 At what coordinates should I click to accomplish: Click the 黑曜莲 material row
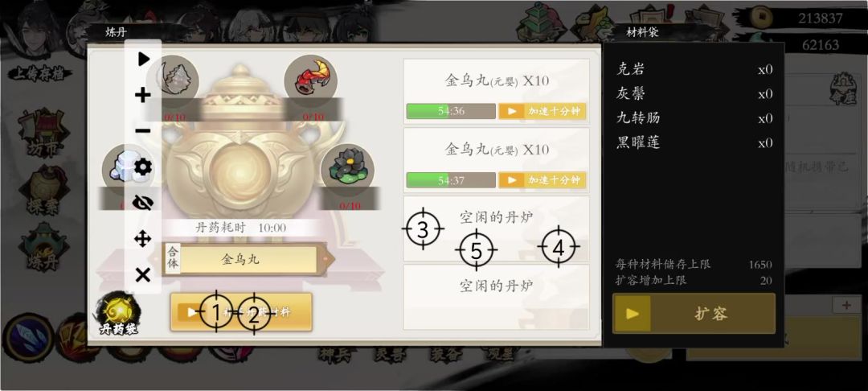(694, 143)
